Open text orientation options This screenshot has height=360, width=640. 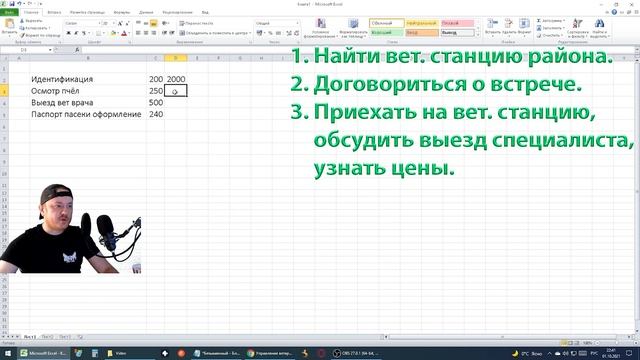coord(165,23)
